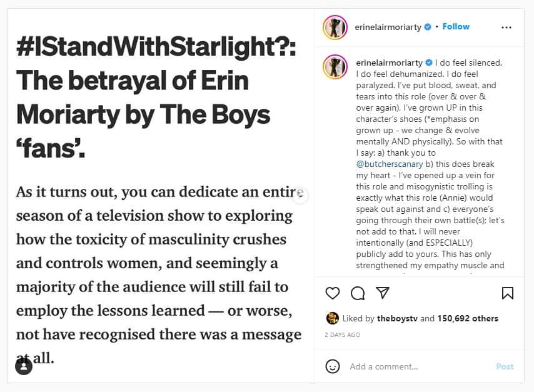This screenshot has width=534, height=392.
Task: Open the @butcherscanary mention link
Action: 390,164
